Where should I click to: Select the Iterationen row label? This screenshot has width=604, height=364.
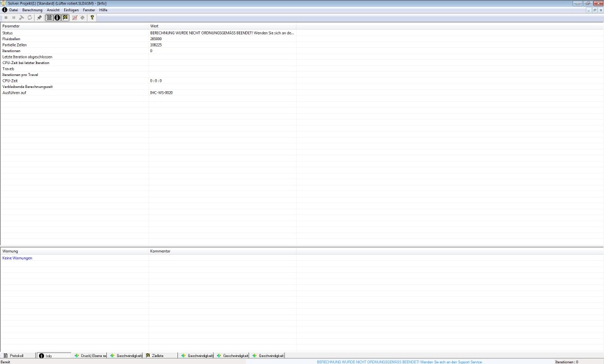point(11,51)
